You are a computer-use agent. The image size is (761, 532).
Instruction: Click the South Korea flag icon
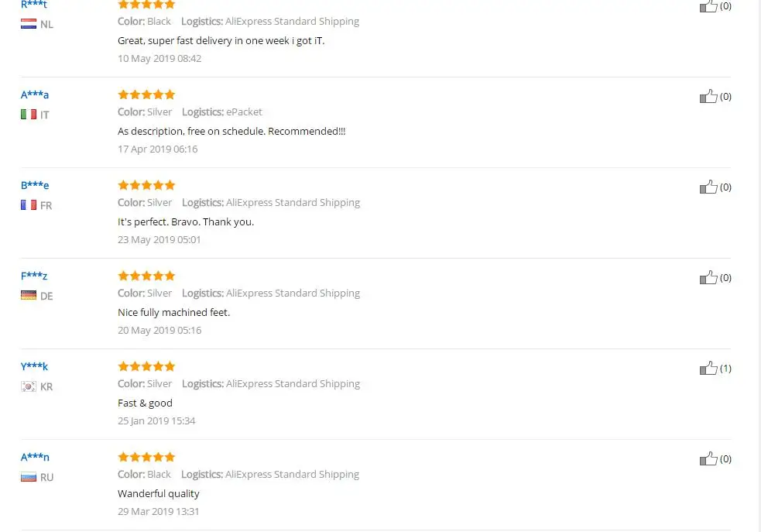(x=29, y=386)
